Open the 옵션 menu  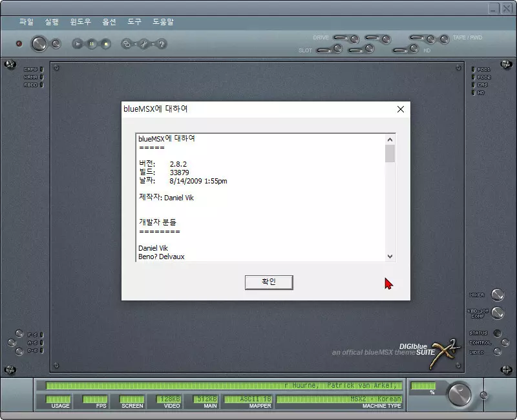[x=109, y=22]
